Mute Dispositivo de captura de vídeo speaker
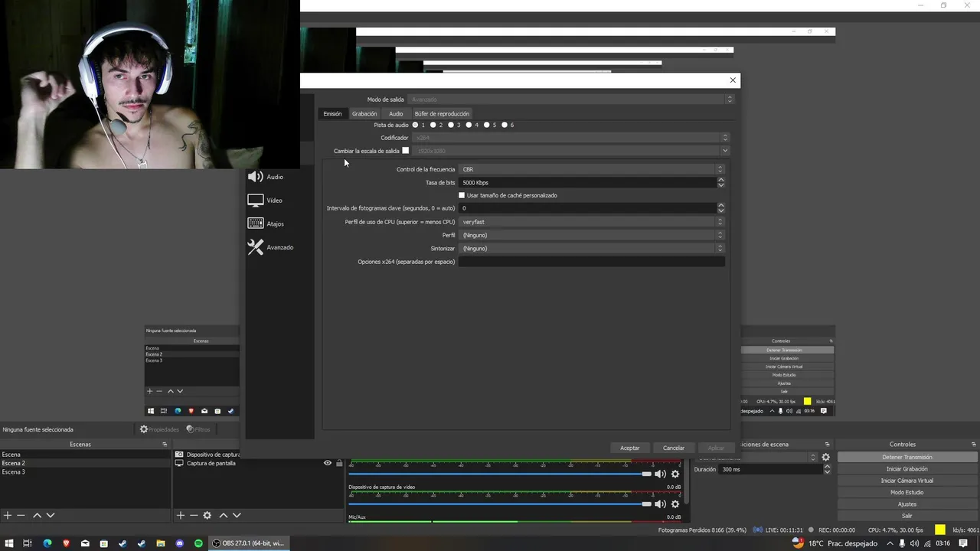The width and height of the screenshot is (980, 551). click(x=660, y=504)
